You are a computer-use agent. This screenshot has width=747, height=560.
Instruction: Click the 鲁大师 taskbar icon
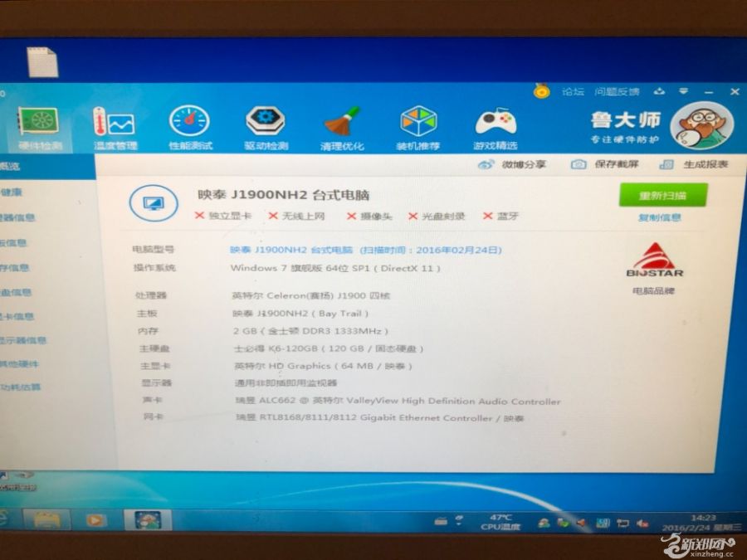pos(147,519)
